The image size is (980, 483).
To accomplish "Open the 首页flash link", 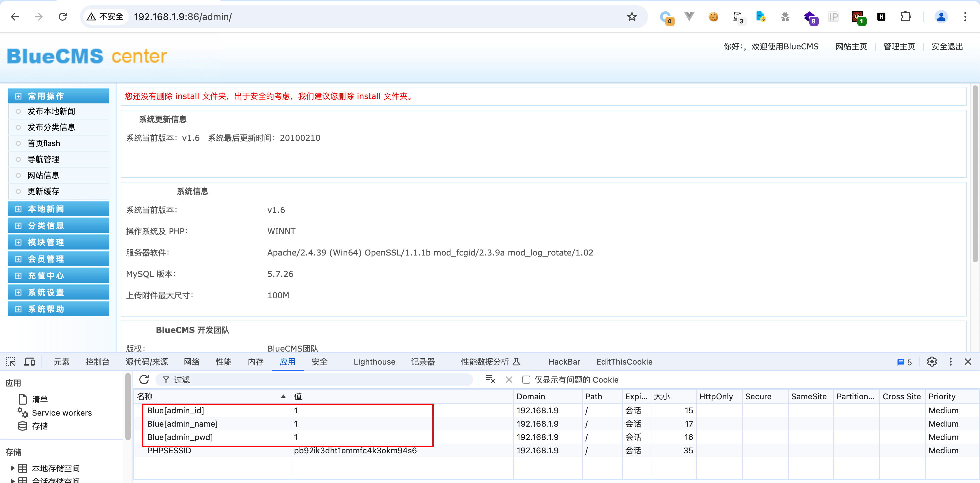I will pyautogui.click(x=43, y=143).
